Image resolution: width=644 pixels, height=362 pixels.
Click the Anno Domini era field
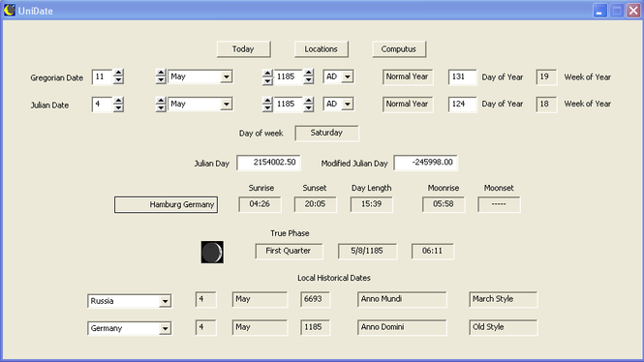tap(402, 327)
